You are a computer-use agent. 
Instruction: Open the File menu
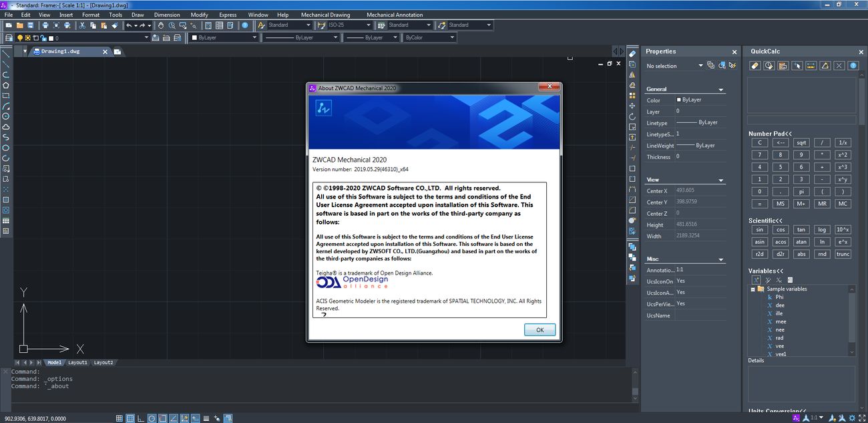[x=9, y=15]
